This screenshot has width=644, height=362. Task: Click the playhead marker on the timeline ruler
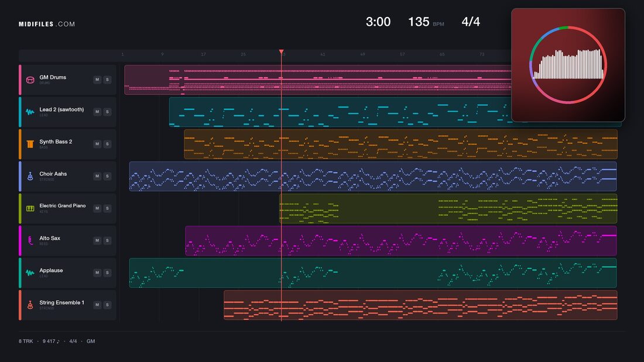coord(282,52)
